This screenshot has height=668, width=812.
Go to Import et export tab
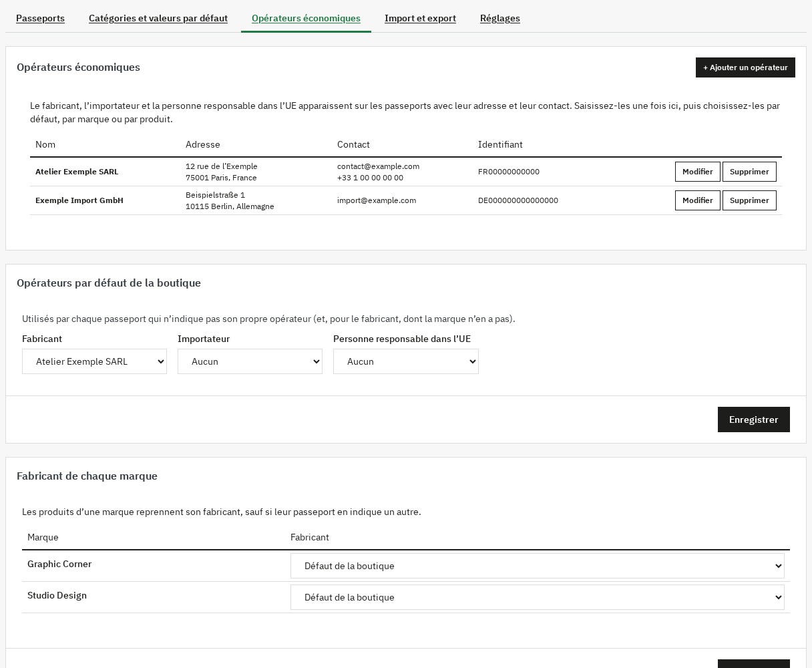pos(420,18)
